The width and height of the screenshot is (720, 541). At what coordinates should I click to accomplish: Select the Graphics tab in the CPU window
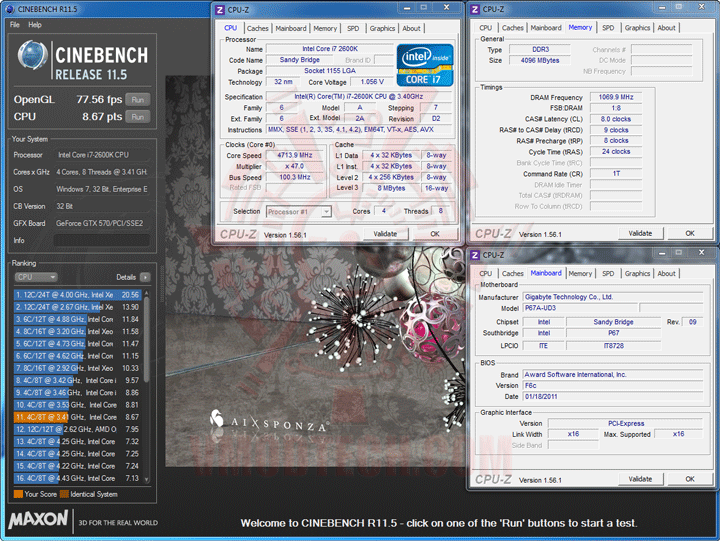point(382,28)
